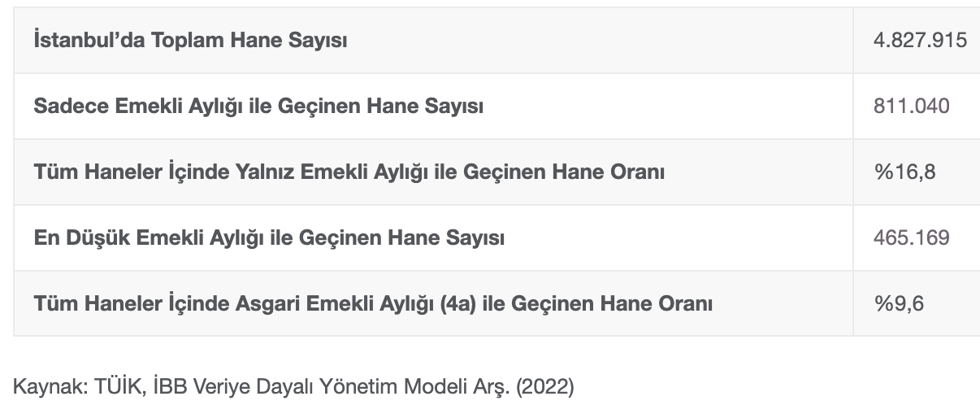Click the "(2022)" year in the caption
Image resolution: width=980 pixels, height=405 pixels.
pos(545,387)
